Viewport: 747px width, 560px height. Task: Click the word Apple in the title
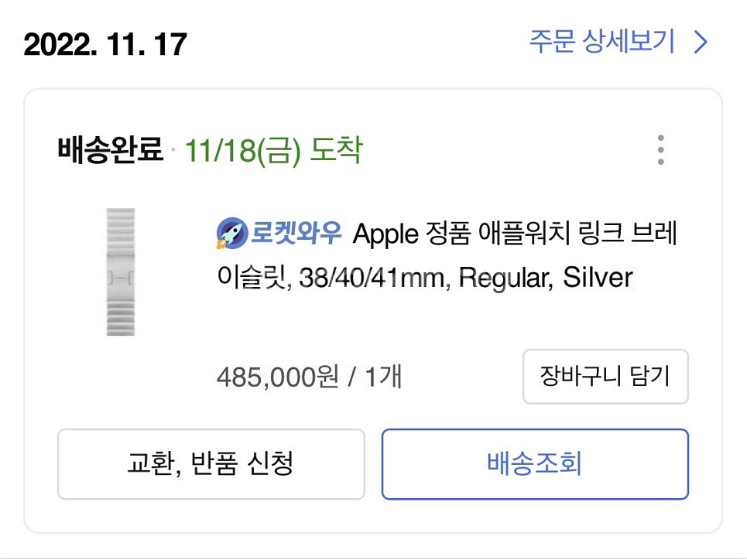(x=385, y=234)
